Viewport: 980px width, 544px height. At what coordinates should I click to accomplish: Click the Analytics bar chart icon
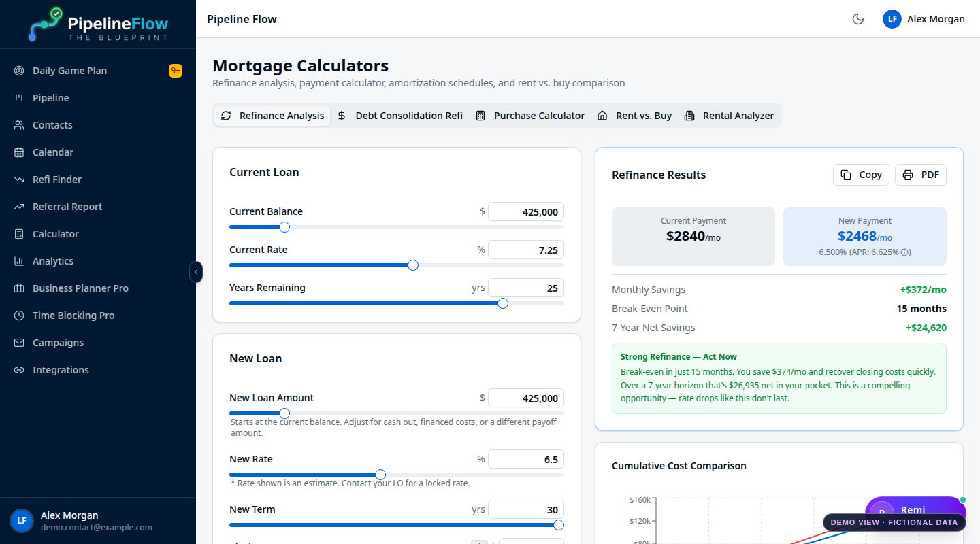tap(19, 261)
